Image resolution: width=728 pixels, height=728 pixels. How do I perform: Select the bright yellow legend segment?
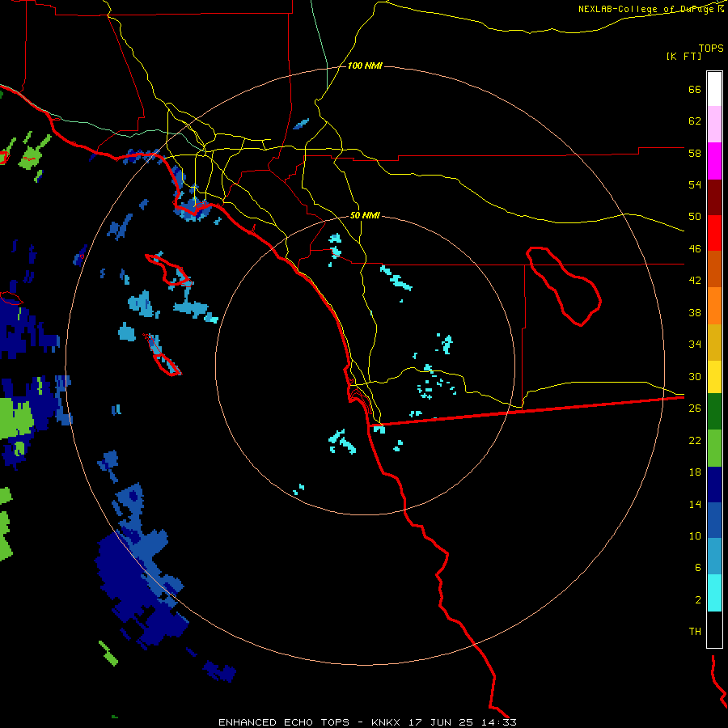[714, 376]
